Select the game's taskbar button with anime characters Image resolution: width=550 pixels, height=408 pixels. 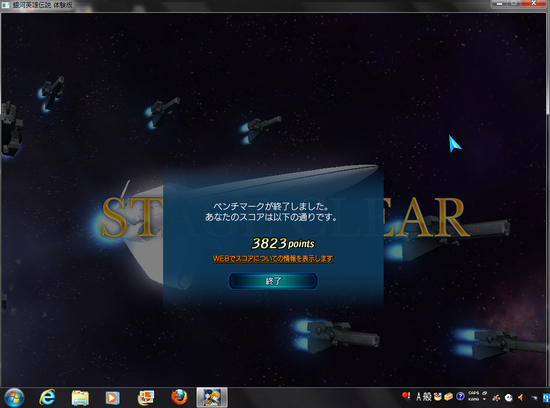(x=212, y=398)
